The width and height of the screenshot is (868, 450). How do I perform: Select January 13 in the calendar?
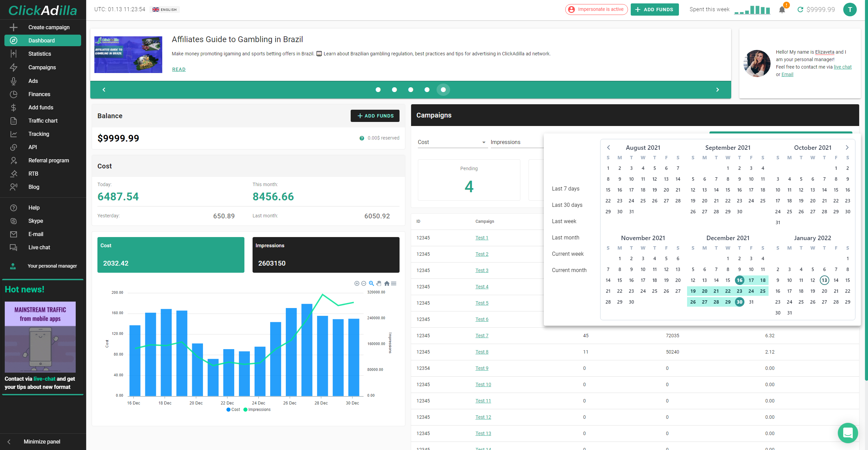(x=824, y=280)
